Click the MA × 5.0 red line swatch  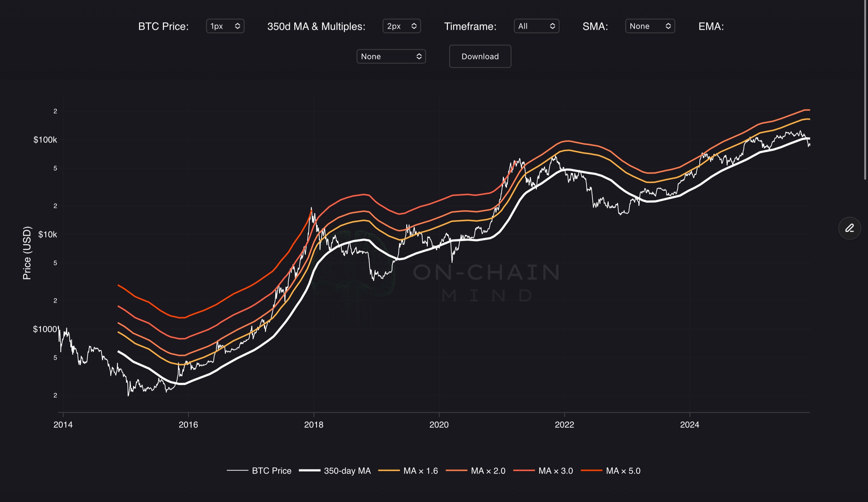591,470
